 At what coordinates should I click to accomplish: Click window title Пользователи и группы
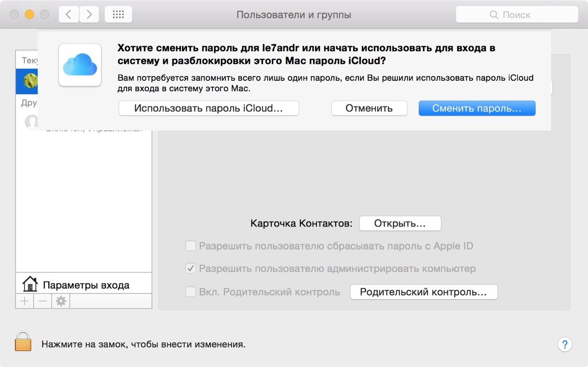pyautogui.click(x=294, y=15)
